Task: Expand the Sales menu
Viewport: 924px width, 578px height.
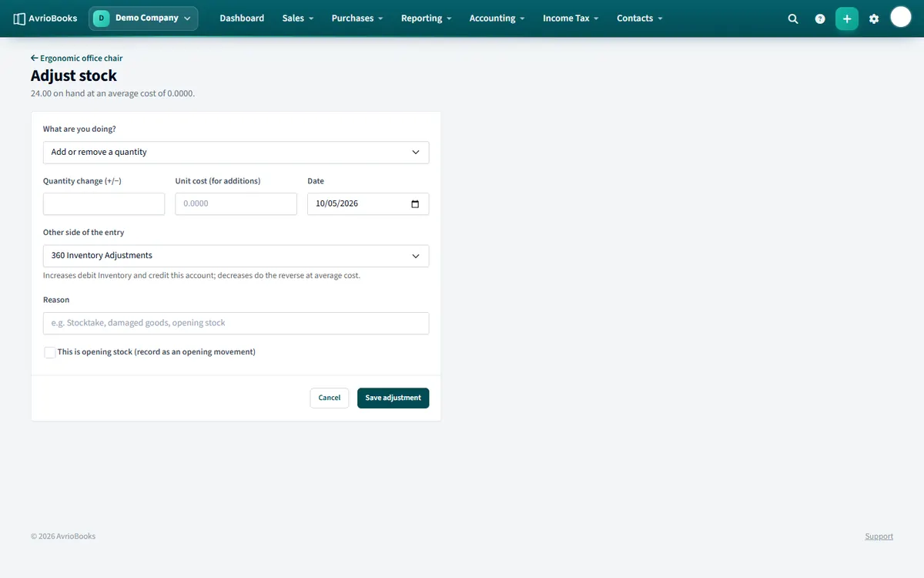Action: pos(298,18)
